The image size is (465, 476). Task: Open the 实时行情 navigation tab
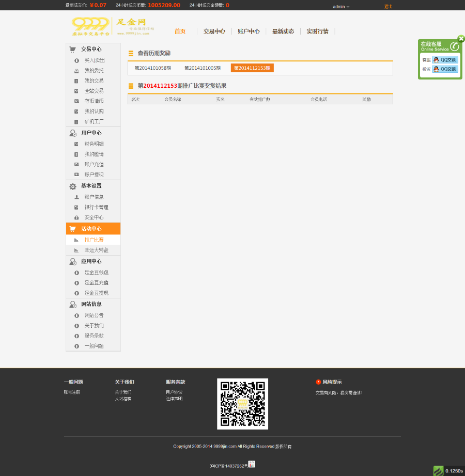pyautogui.click(x=317, y=31)
